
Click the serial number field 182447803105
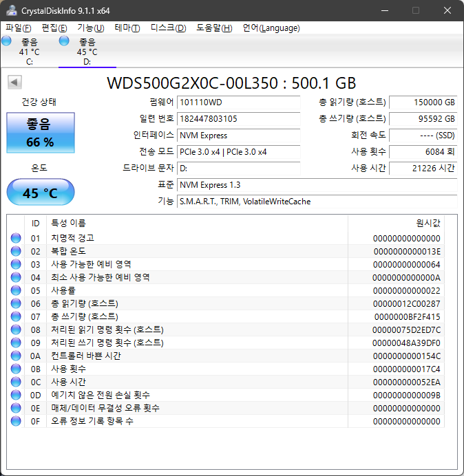pos(238,119)
